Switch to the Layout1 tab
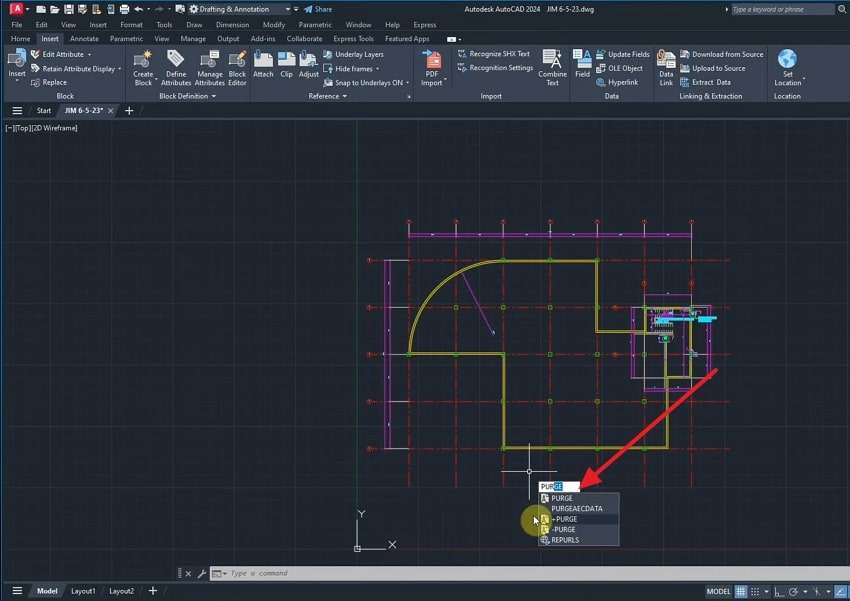 tap(83, 591)
